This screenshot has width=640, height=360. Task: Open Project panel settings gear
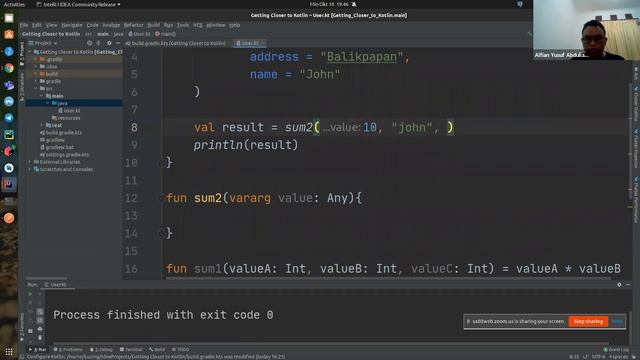109,43
